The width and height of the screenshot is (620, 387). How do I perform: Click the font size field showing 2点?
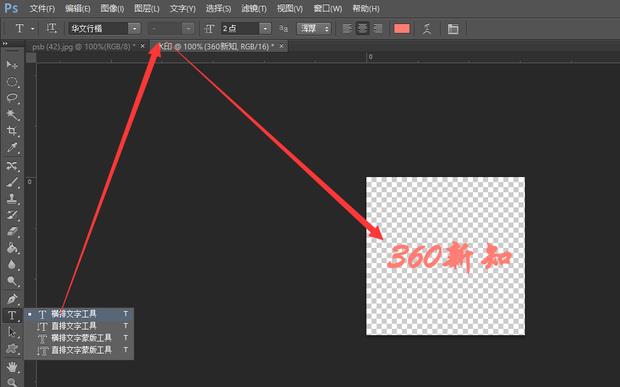coord(240,28)
